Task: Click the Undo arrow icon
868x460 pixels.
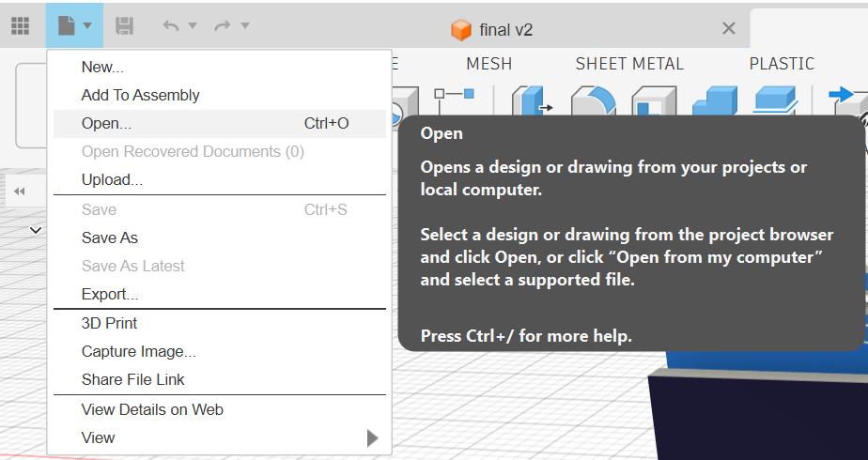Action: coord(171,26)
